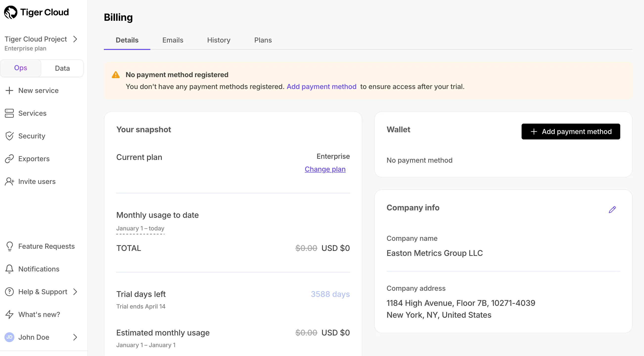Click the orange warning triangle icon
The width and height of the screenshot is (644, 356).
click(x=115, y=75)
